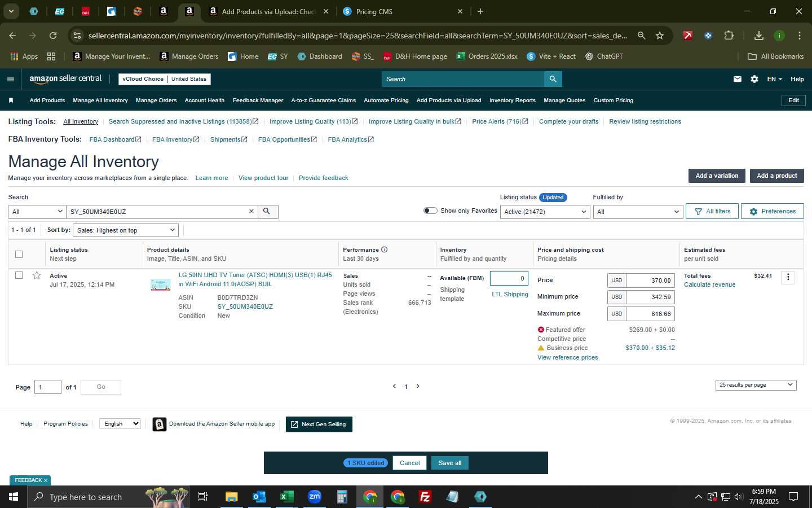This screenshot has height=508, width=812.
Task: Switch to the Pricing CMS browser tab
Action: [403, 11]
